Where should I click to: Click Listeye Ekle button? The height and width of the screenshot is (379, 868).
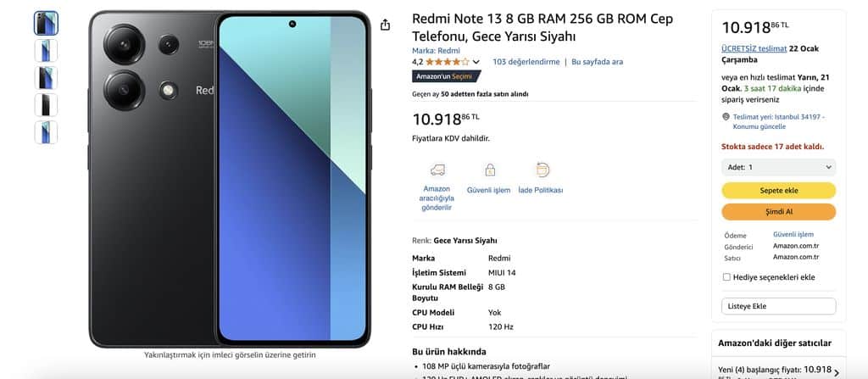pos(778,306)
